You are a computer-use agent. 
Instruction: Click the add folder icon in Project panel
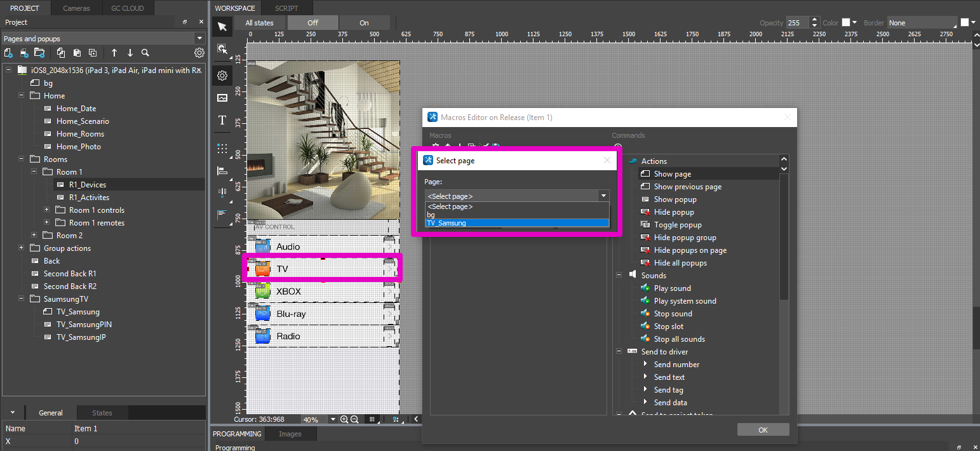(39, 53)
